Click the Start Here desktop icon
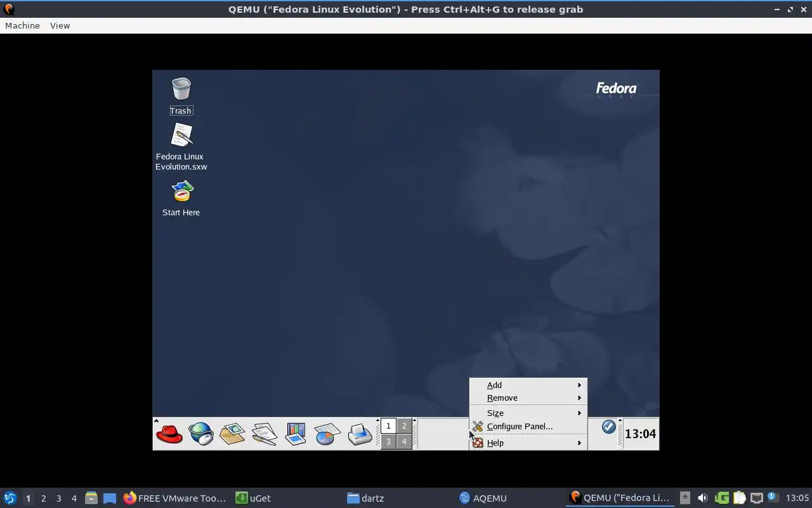Image resolution: width=812 pixels, height=508 pixels. (181, 198)
